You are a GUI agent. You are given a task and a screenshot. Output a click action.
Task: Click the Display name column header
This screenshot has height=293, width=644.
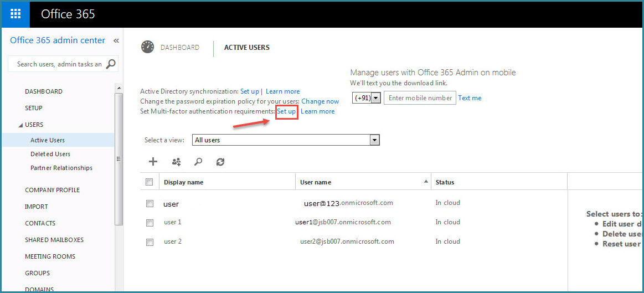click(x=184, y=182)
